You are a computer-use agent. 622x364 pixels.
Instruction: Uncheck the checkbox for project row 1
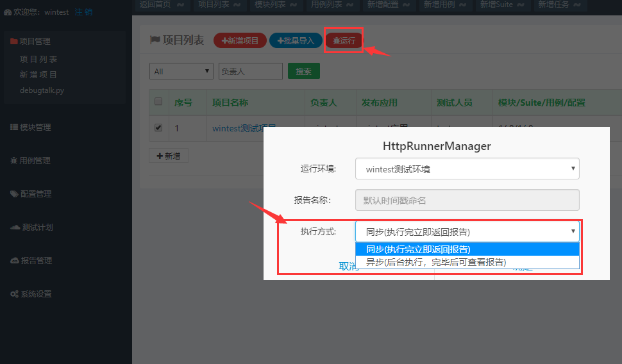[158, 128]
